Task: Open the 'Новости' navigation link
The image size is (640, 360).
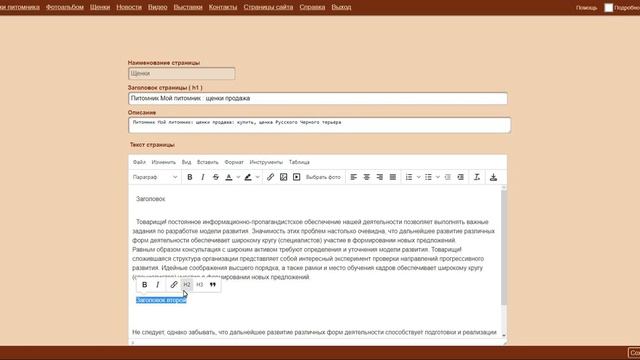Action: pyautogui.click(x=129, y=7)
